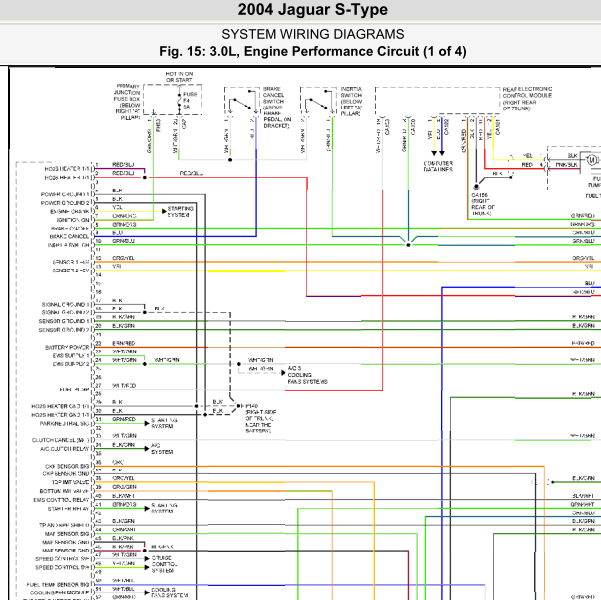Select the "EMS CONTROL RELAY" pin label
Image resolution: width=601 pixels, height=600 pixels.
coord(61,500)
